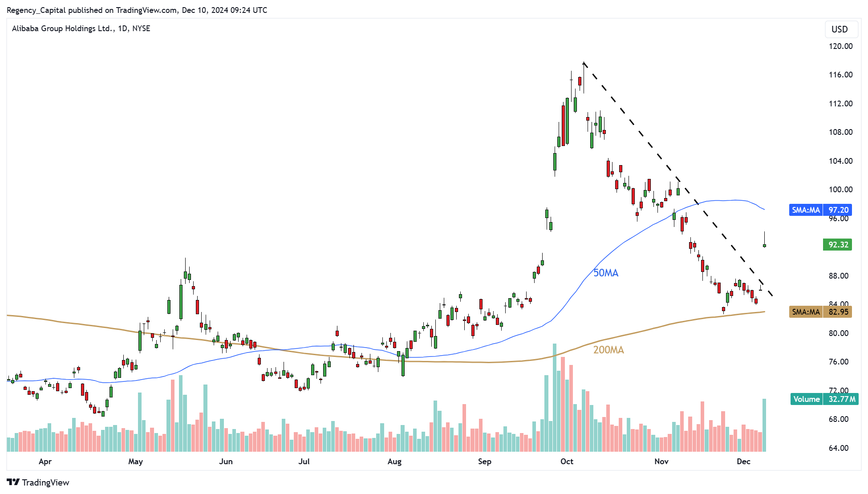This screenshot has height=494, width=868.
Task: Click the blue SMA:MA 97.20 label
Action: point(820,210)
